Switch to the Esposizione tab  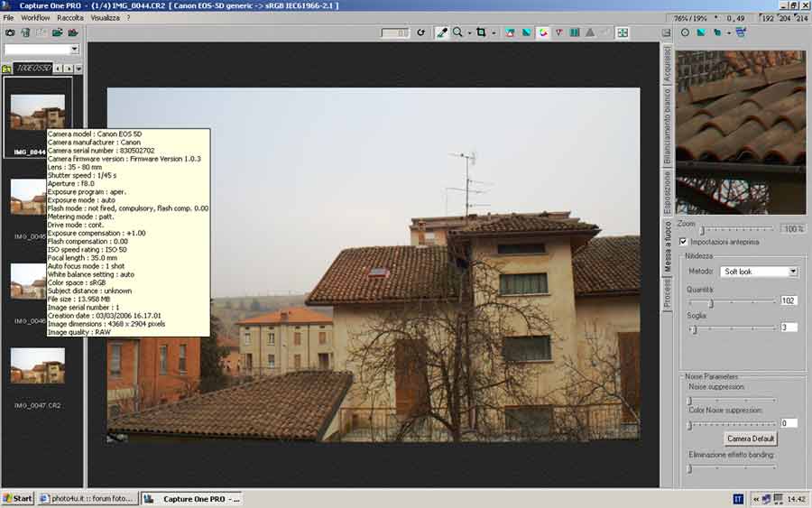pos(667,192)
